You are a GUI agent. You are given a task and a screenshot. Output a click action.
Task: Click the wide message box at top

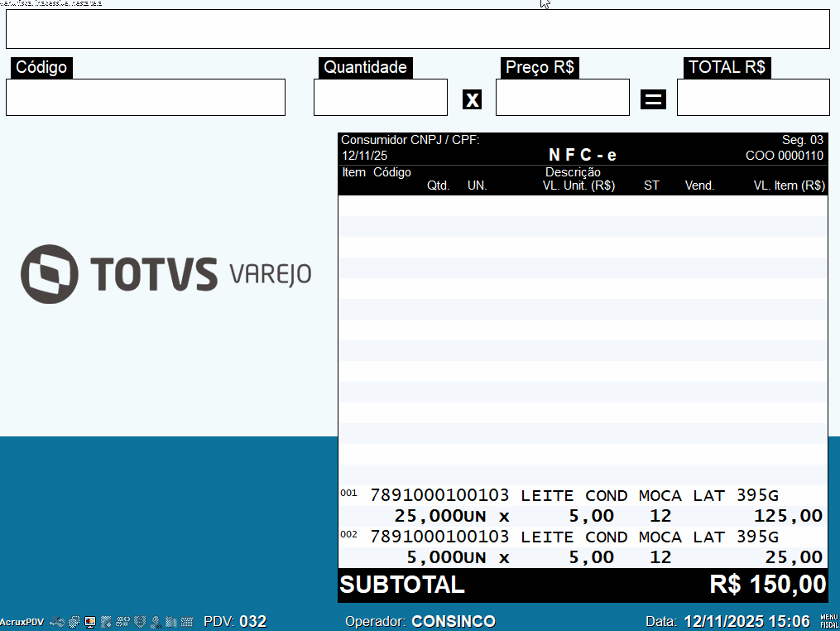pyautogui.click(x=418, y=29)
